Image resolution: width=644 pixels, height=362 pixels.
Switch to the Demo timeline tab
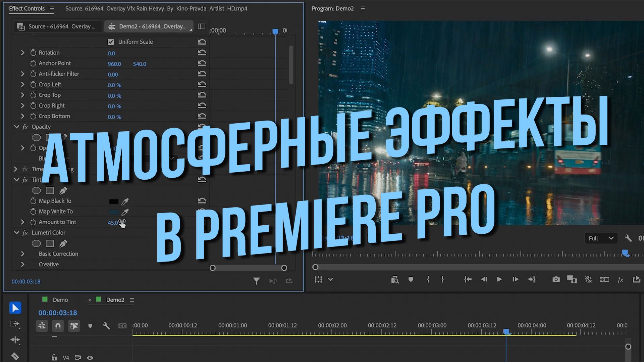(60, 300)
